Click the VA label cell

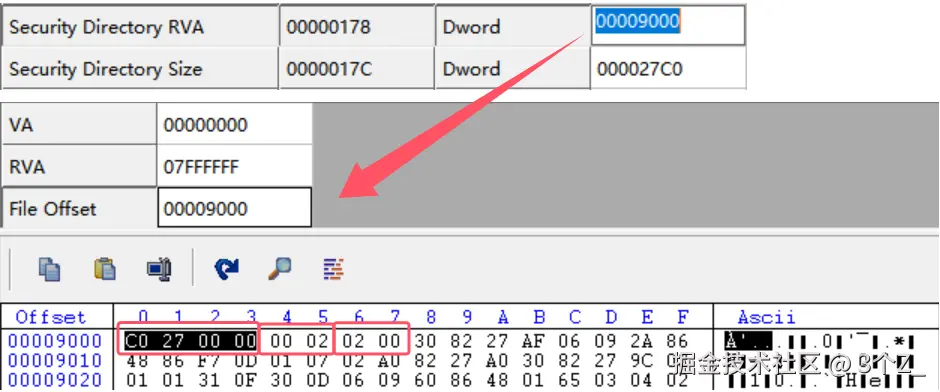[79, 125]
